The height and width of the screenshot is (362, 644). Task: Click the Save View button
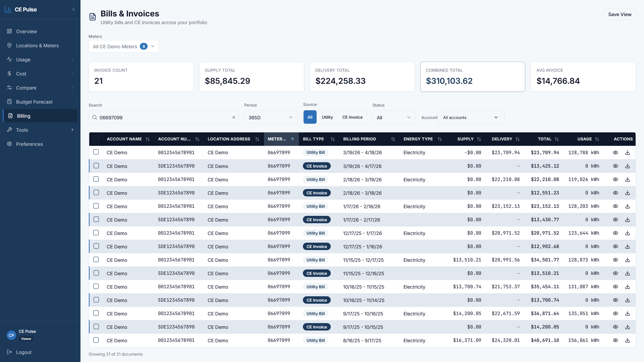620,14
